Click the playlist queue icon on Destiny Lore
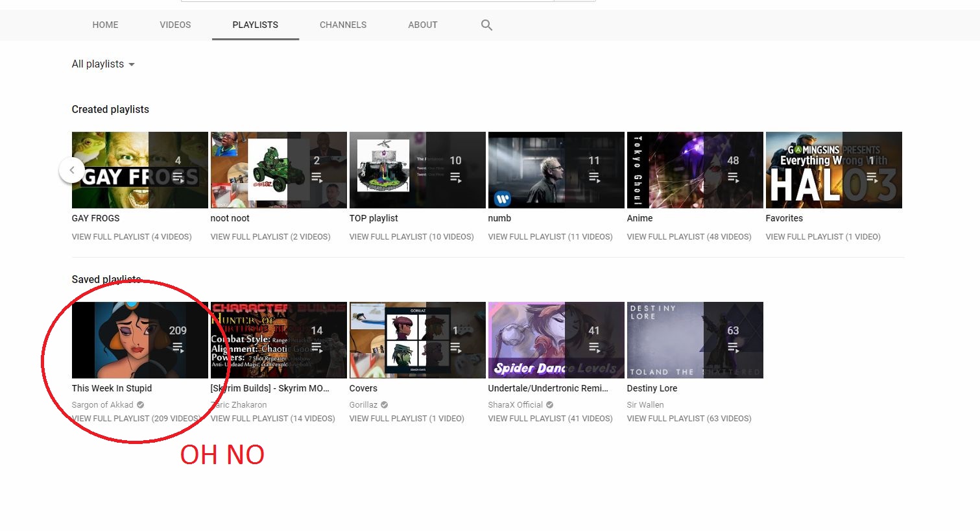Viewport: 980px width, 531px height. point(733,347)
